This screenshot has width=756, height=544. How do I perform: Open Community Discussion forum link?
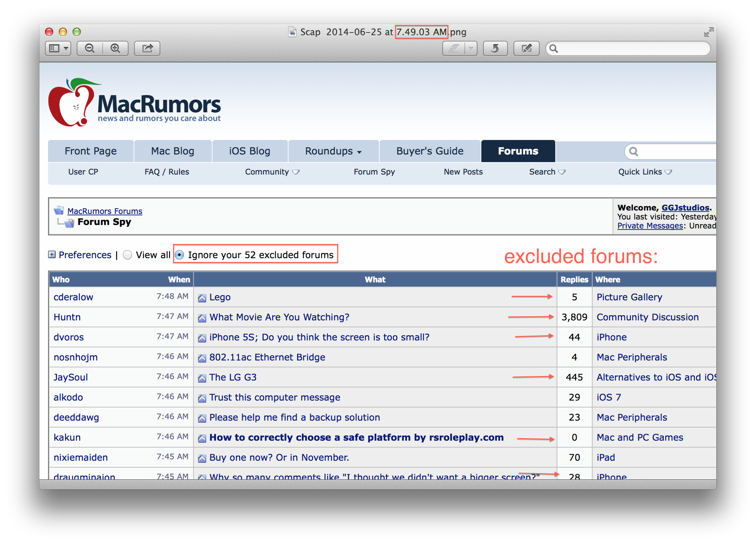pos(648,317)
